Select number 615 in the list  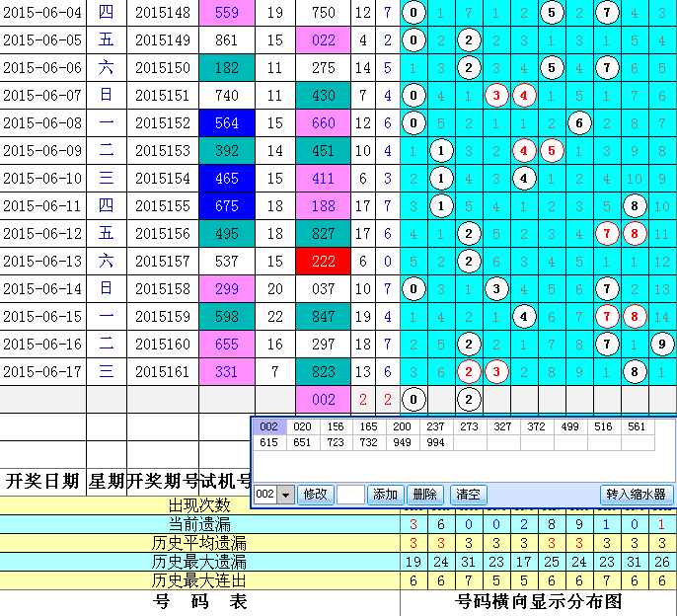269,442
